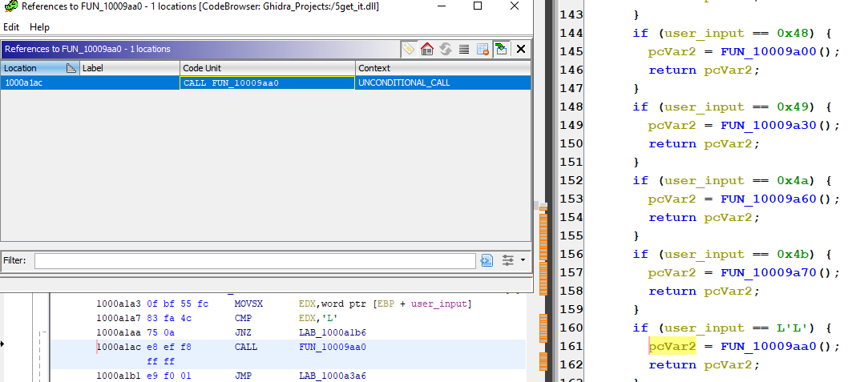Viewport: 868px width, 382px height.
Task: Expand the filter options dropdown arrow
Action: click(x=522, y=260)
